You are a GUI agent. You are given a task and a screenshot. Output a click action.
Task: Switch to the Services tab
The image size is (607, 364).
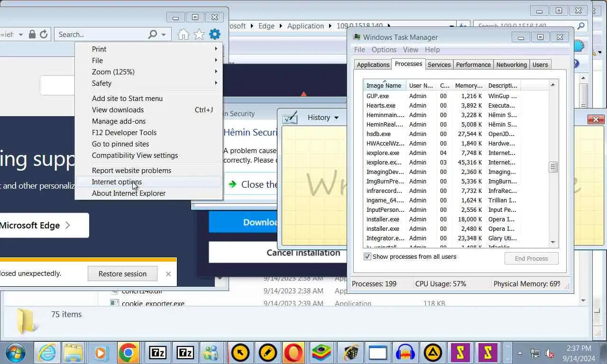(439, 64)
